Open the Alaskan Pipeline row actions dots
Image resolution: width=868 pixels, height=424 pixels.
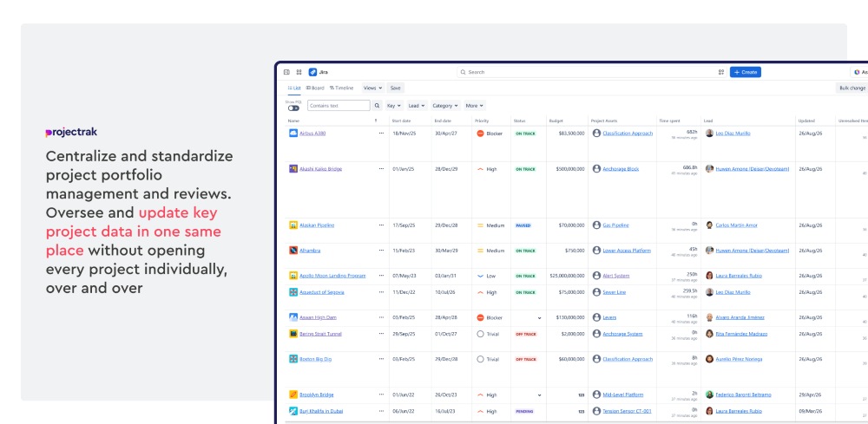381,225
